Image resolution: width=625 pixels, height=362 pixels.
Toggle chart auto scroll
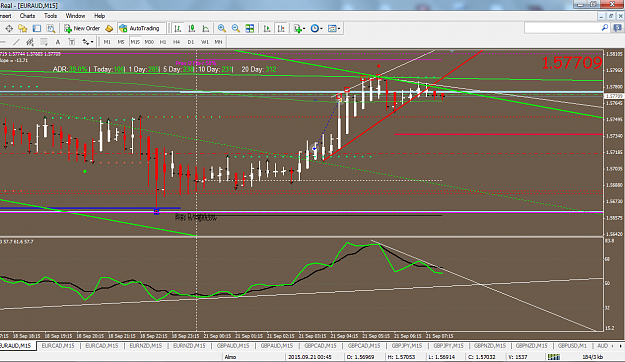click(x=267, y=28)
